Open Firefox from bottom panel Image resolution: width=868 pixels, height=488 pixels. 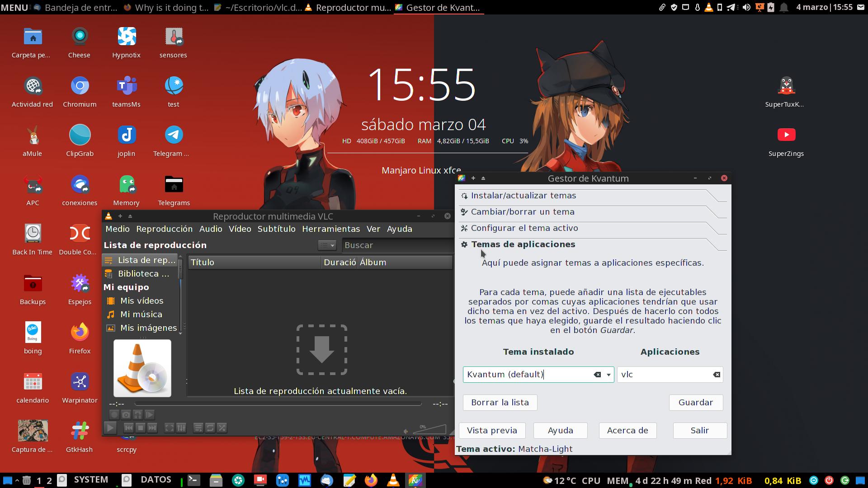(x=371, y=480)
